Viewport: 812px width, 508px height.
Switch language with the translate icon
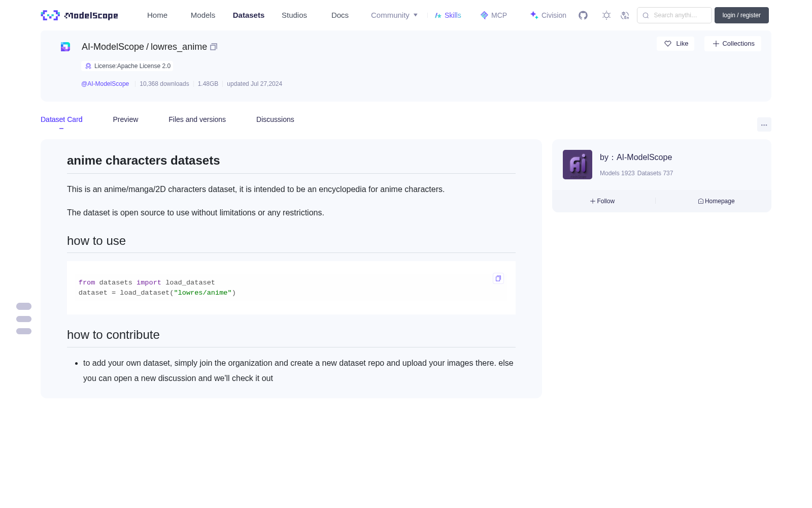[625, 15]
